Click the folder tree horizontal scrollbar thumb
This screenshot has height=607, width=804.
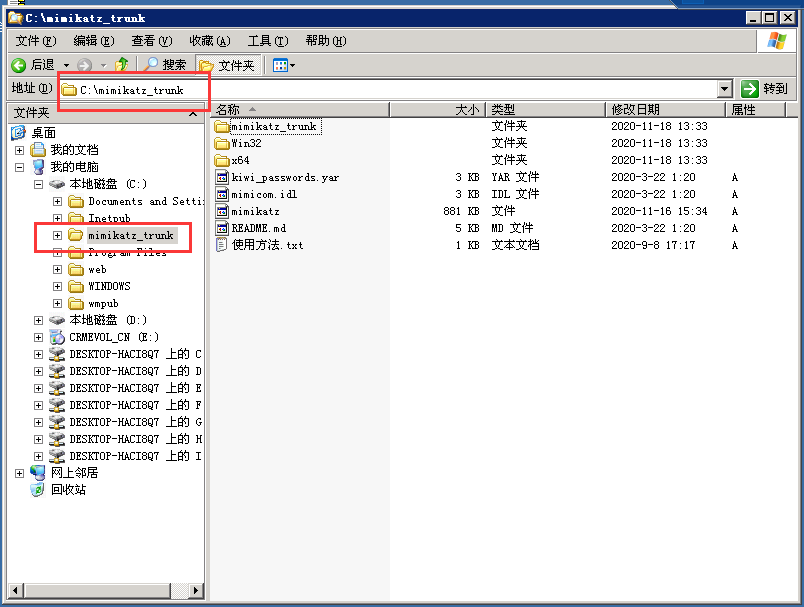pos(97,591)
